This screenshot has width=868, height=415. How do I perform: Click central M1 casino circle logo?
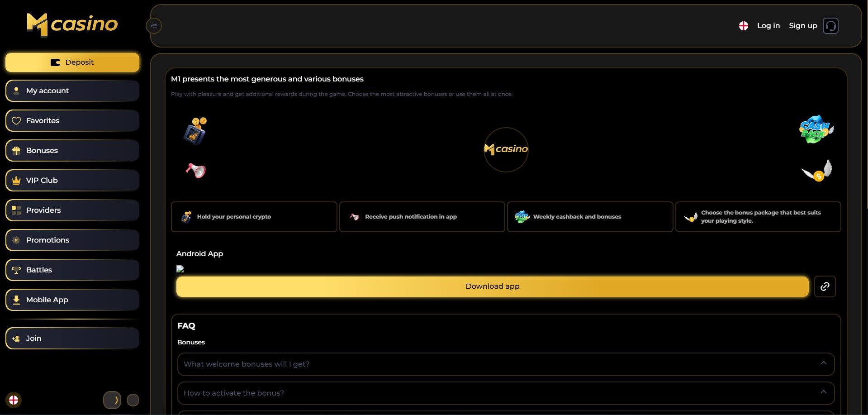click(x=506, y=149)
